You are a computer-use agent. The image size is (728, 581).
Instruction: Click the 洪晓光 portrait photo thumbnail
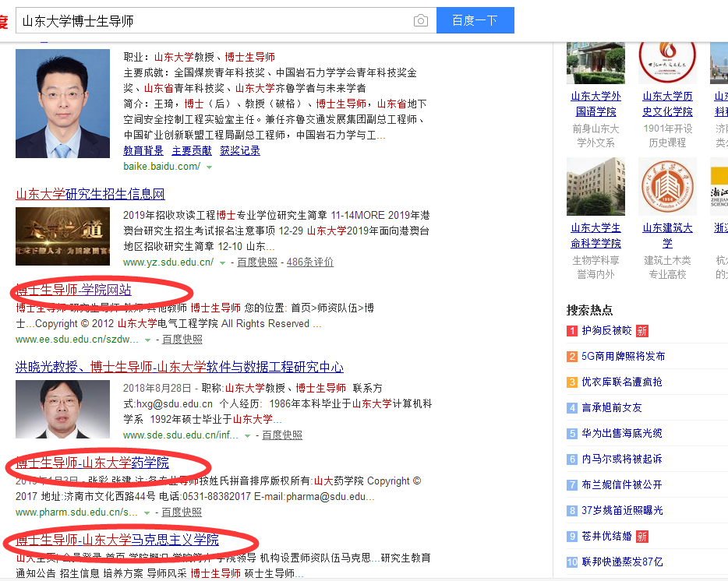click(x=62, y=410)
